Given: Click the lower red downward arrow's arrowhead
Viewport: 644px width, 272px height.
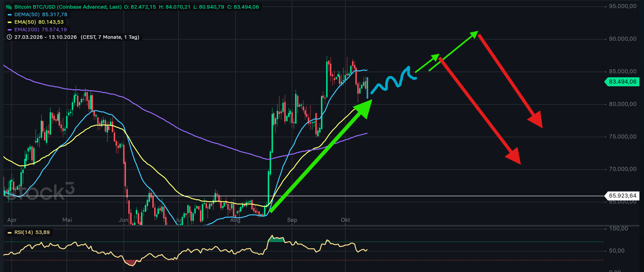Looking at the screenshot, I should tap(513, 156).
